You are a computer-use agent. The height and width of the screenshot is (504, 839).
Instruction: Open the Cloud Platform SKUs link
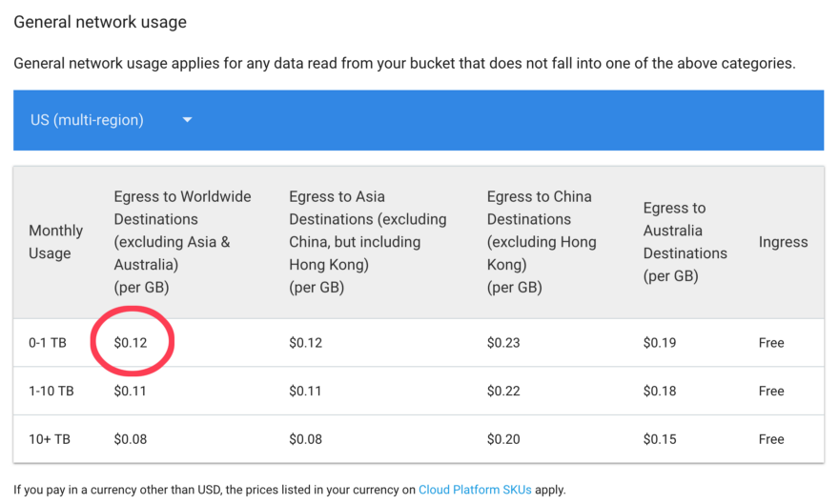click(x=474, y=490)
